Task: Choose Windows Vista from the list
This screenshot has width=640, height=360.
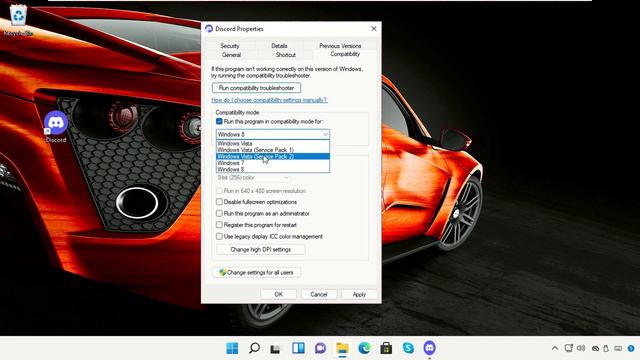Action: pyautogui.click(x=273, y=143)
